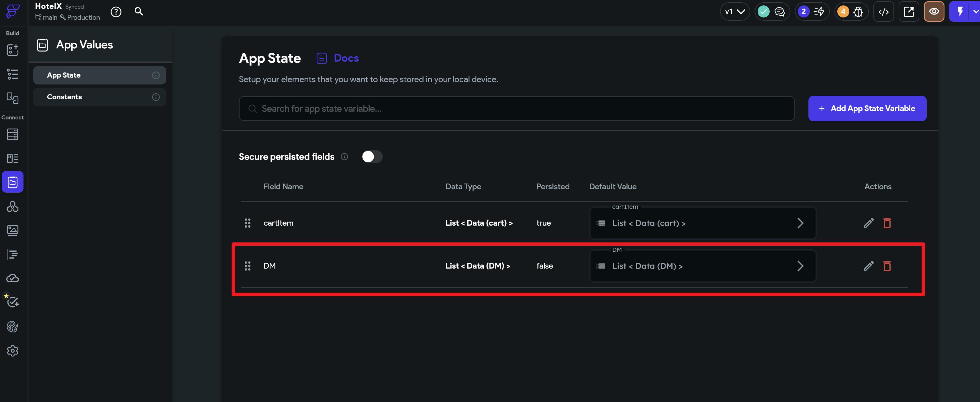Open the Custom Functions lines icon in sidebar

(13, 254)
